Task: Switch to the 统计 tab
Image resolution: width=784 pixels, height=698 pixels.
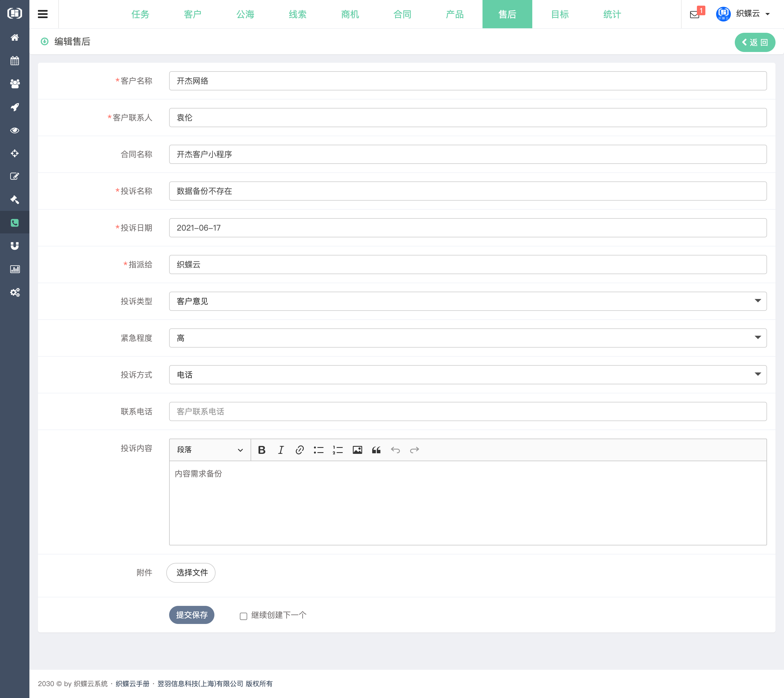Action: [x=612, y=14]
